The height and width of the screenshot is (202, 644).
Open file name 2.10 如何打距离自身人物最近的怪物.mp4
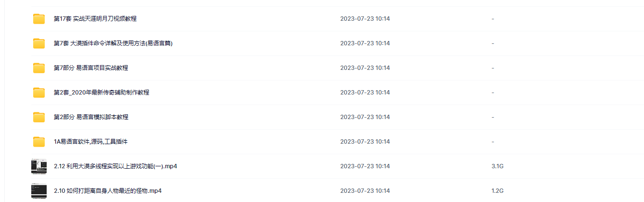[x=108, y=191]
